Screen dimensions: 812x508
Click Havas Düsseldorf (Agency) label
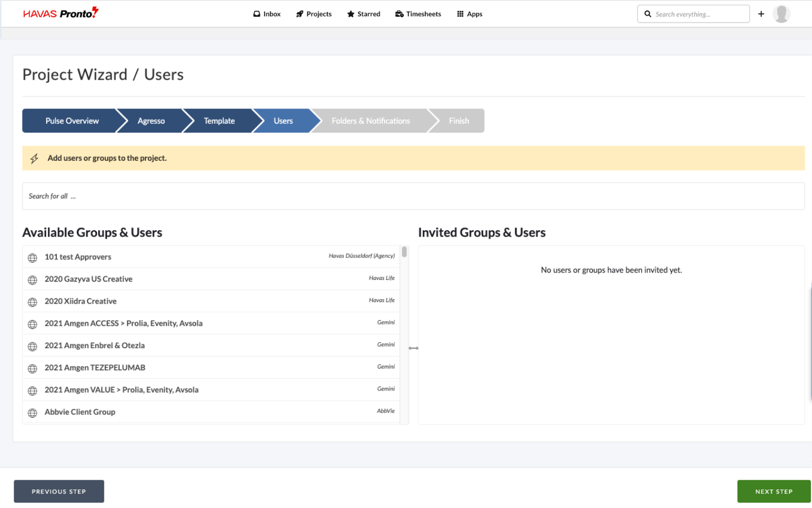point(361,256)
